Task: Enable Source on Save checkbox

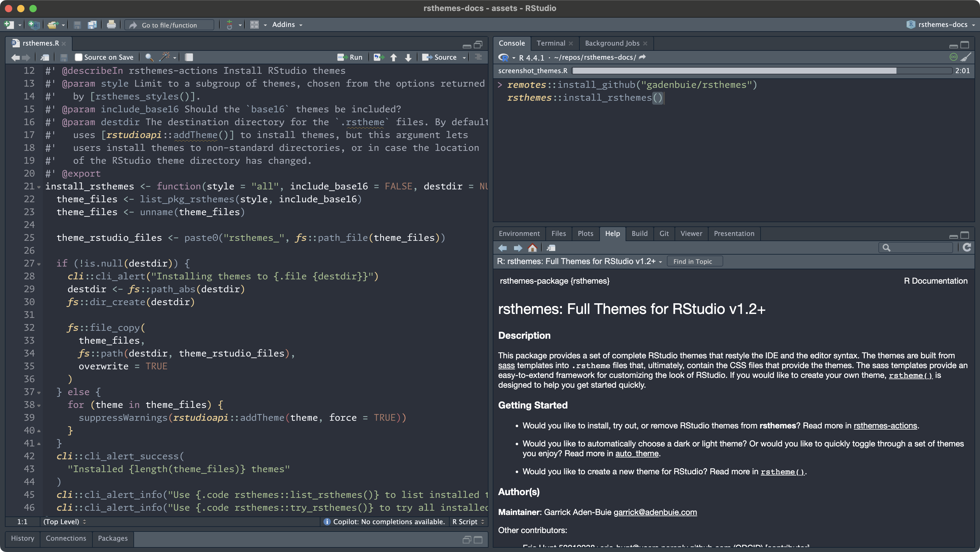Action: (79, 57)
